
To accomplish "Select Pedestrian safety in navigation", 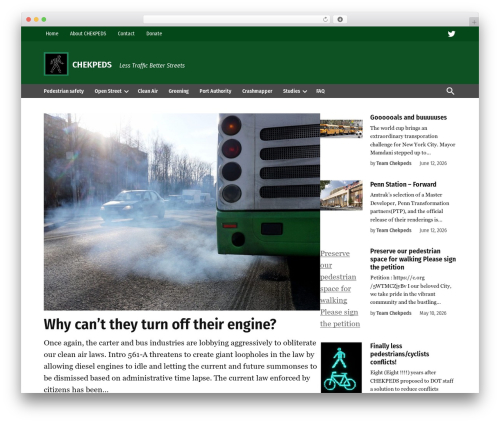I will tap(64, 91).
